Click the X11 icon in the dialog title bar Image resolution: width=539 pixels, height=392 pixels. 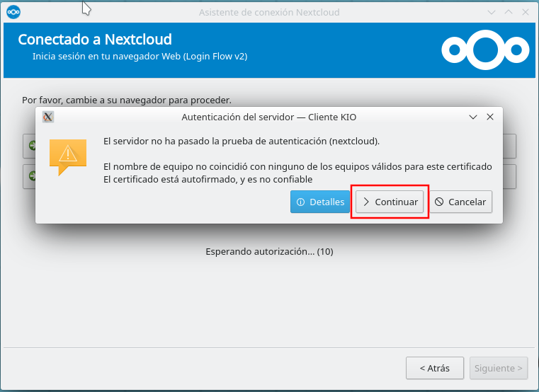48,117
